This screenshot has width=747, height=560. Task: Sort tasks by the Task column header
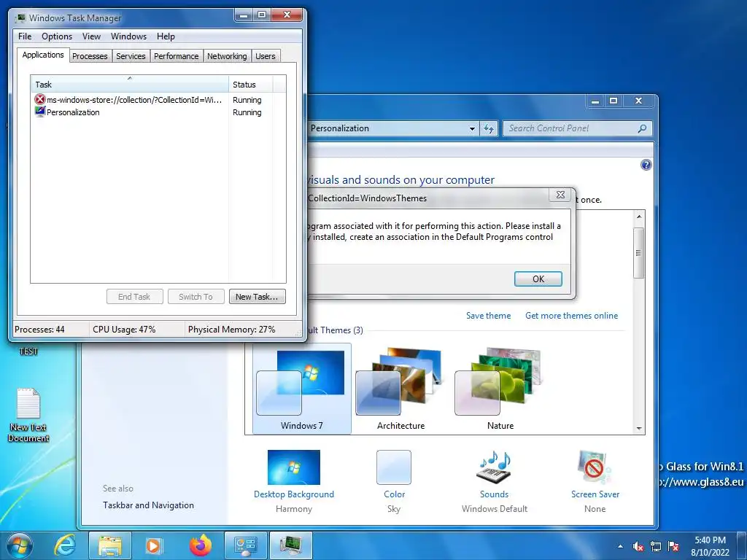(130, 85)
